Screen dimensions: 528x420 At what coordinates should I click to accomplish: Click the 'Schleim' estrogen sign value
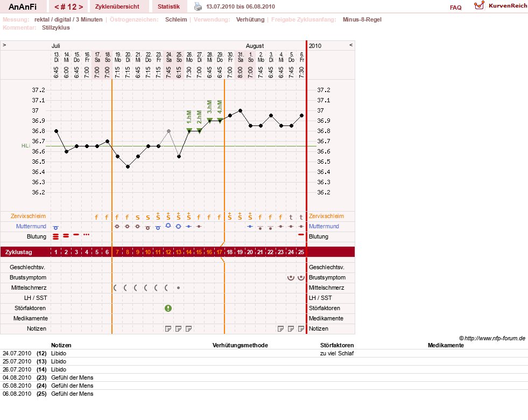click(176, 19)
